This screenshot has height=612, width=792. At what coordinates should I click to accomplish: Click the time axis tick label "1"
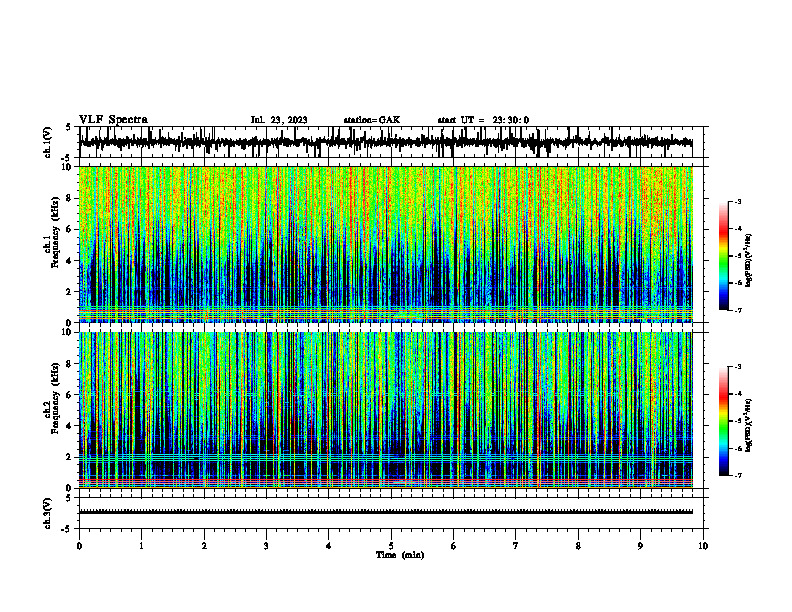tap(141, 546)
